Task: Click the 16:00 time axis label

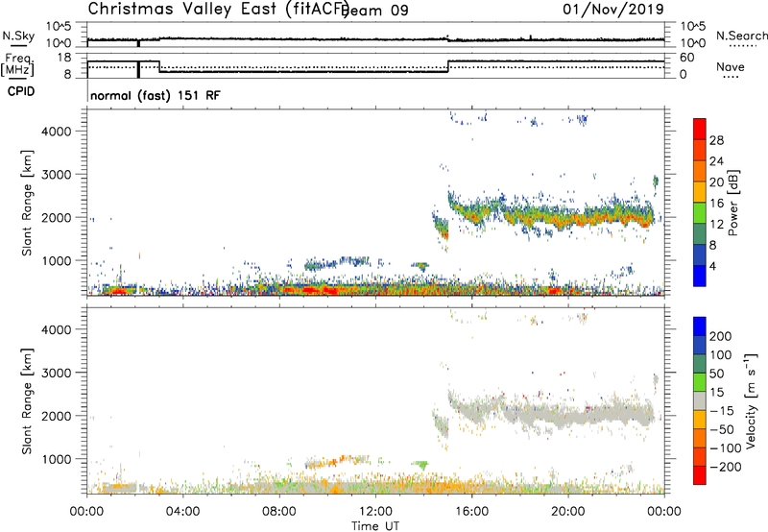Action: [x=471, y=512]
